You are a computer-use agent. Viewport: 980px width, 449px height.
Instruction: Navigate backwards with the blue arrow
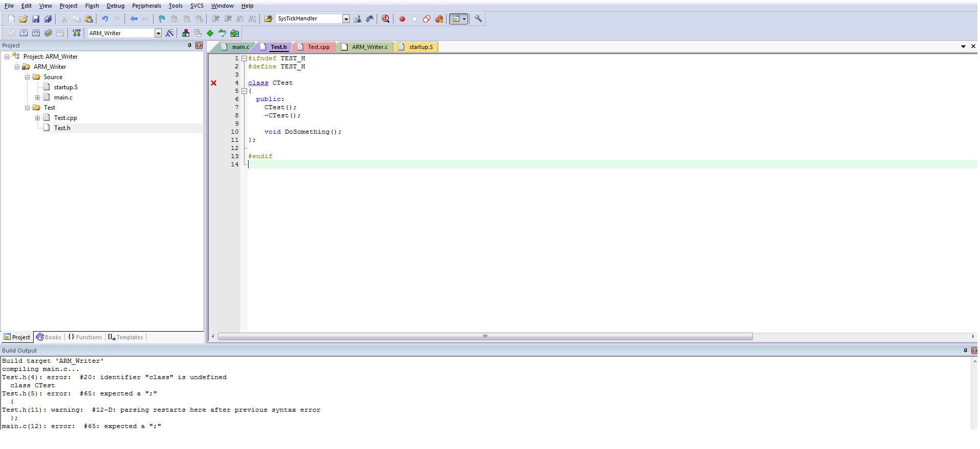pos(134,19)
